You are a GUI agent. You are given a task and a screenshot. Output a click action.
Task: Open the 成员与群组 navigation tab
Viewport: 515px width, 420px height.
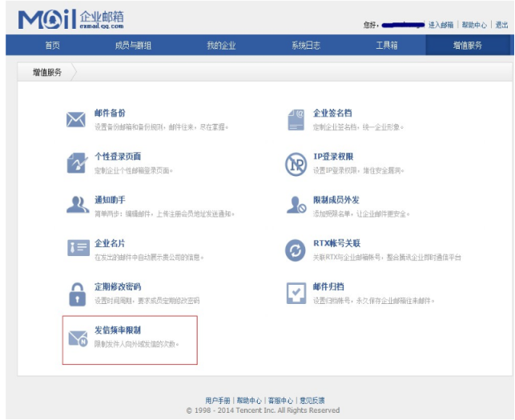coord(133,45)
